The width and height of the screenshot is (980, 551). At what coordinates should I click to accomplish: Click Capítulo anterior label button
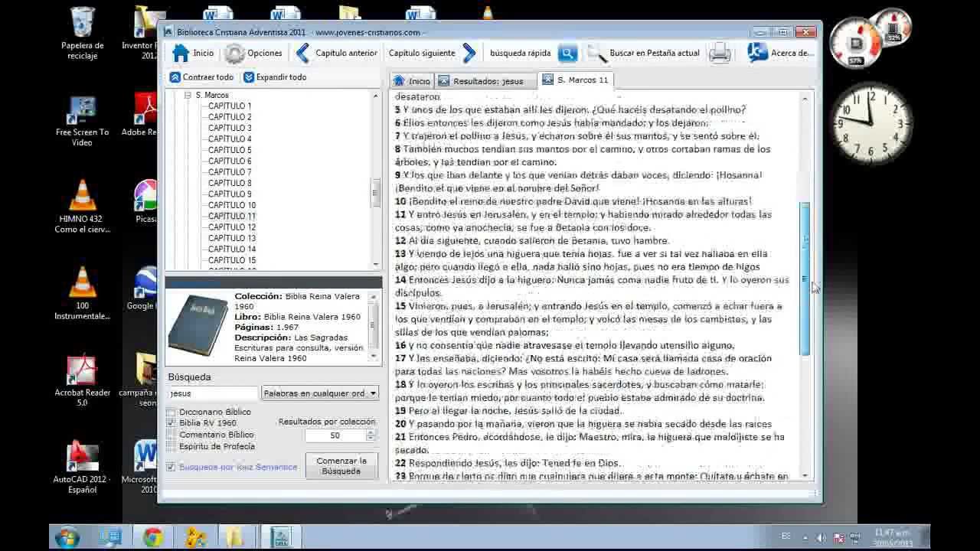click(346, 53)
